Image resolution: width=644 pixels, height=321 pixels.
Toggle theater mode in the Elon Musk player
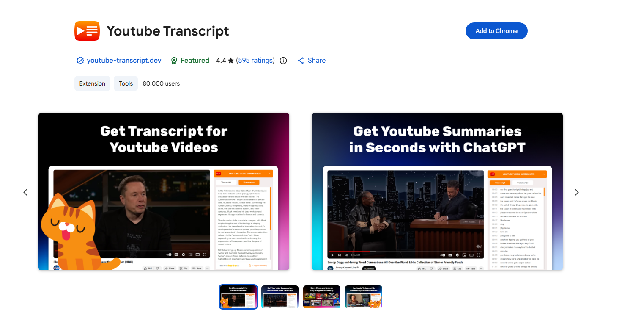(197, 255)
